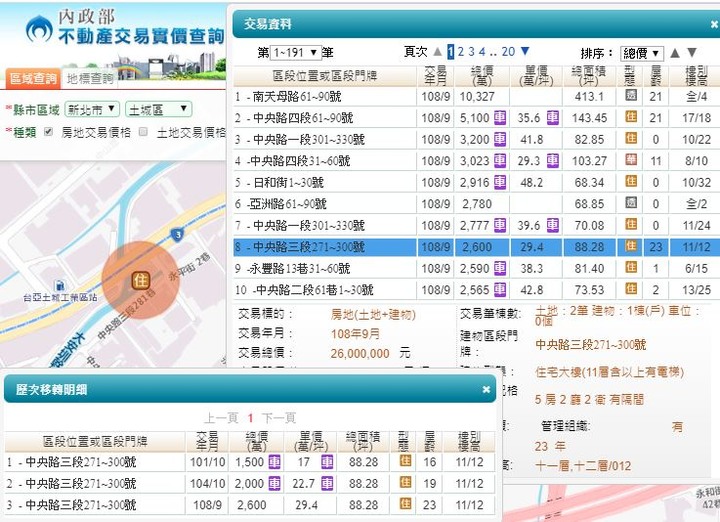Click the residential icon in highlighted row 8
The image size is (720, 522).
pos(631,246)
